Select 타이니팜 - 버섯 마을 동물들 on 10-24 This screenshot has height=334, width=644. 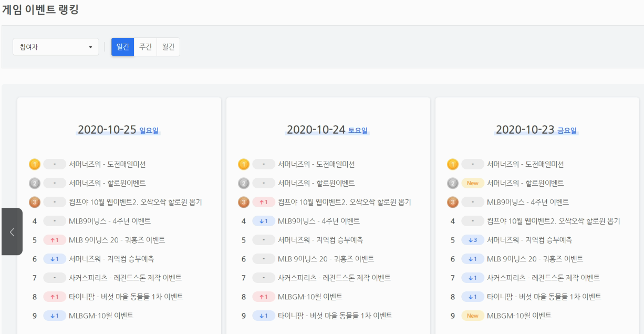(335, 316)
